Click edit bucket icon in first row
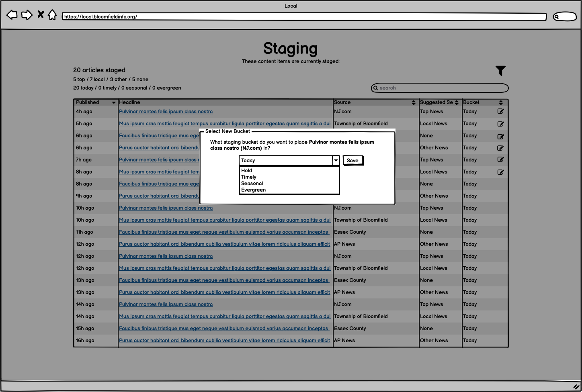The image size is (582, 392). click(x=500, y=112)
